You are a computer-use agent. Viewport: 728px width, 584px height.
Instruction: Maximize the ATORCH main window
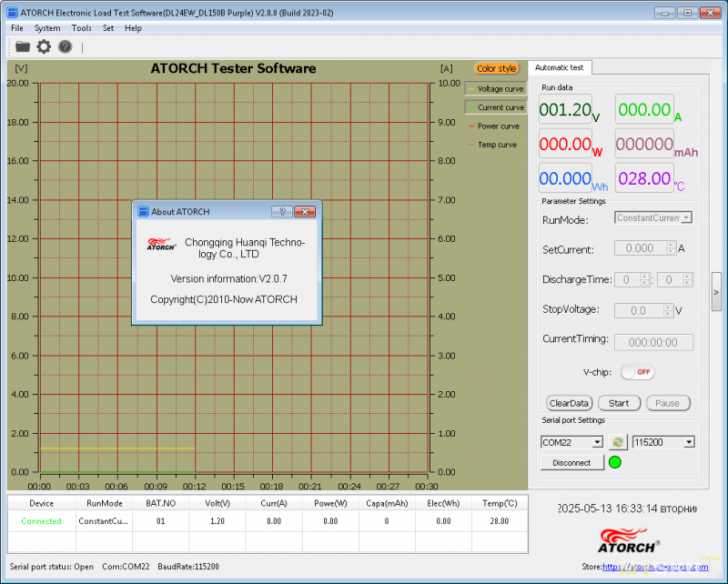click(x=688, y=13)
